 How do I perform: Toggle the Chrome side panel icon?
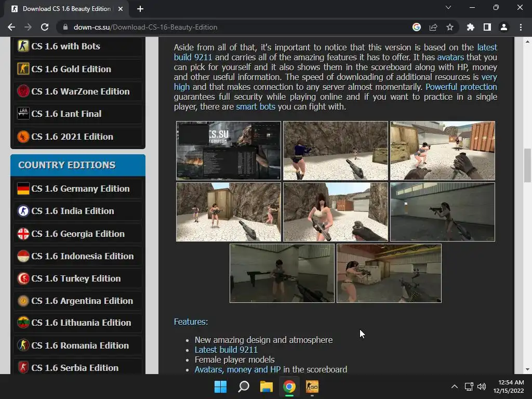coord(487,27)
